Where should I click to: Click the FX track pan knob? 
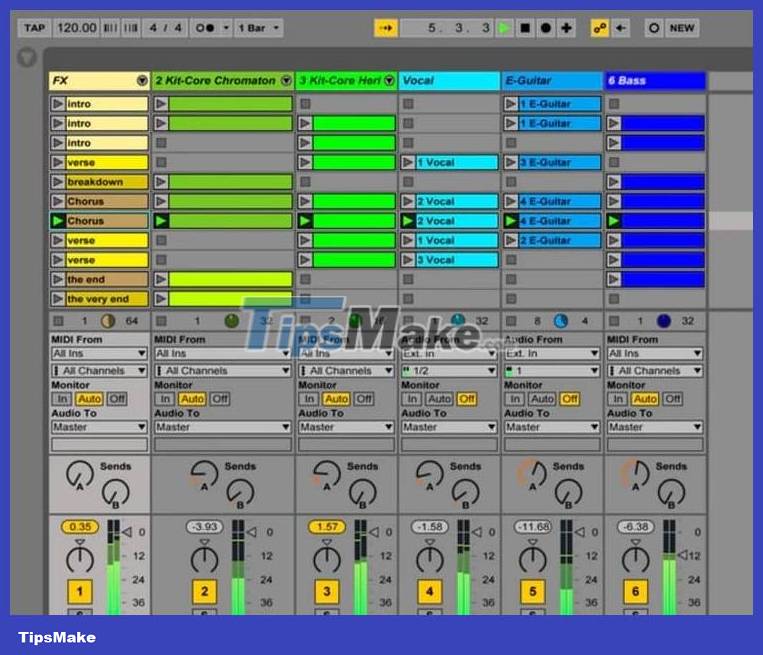coord(80,560)
